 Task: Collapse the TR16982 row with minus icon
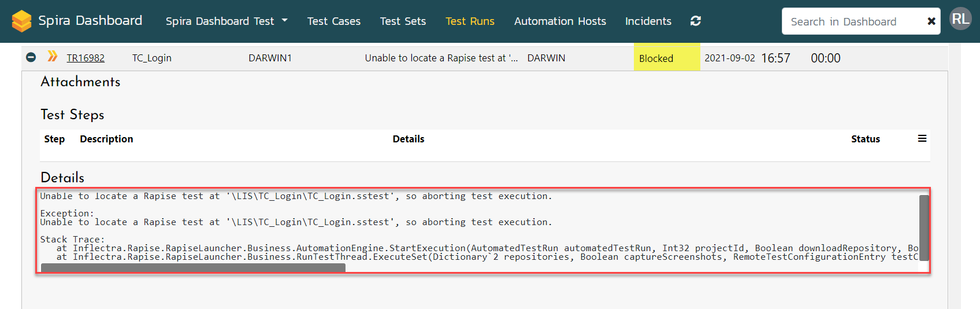31,57
